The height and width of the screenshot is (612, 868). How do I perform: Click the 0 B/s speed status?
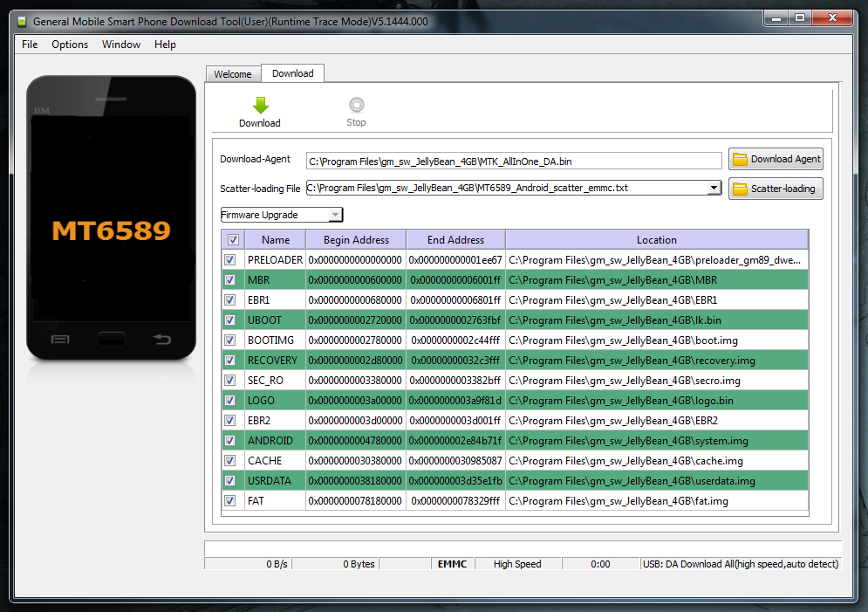coord(248,564)
